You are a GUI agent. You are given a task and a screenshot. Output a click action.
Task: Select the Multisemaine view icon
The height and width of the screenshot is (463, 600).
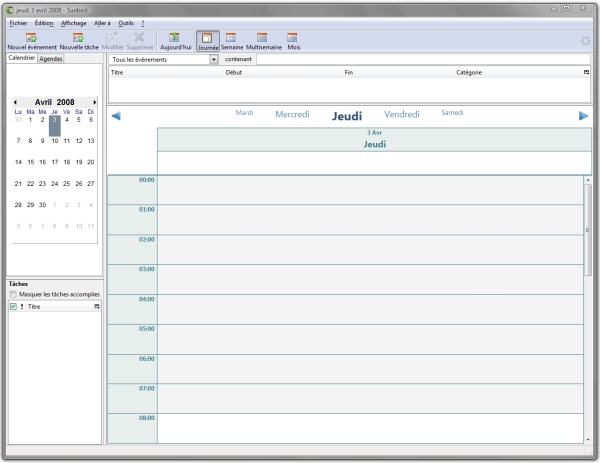(262, 37)
